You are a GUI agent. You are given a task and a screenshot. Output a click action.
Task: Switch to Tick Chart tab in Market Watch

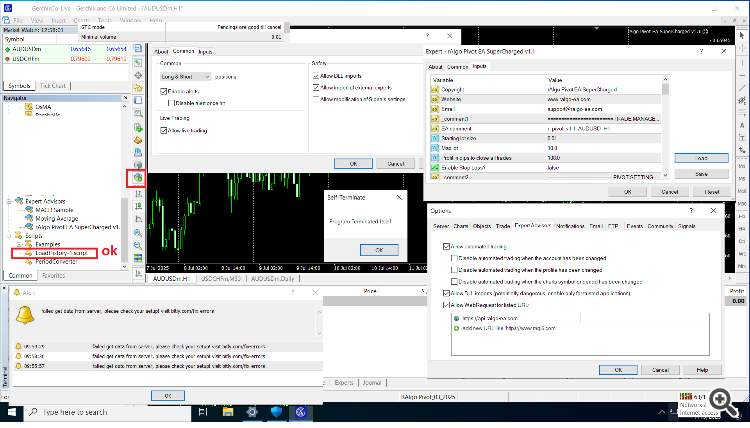tap(53, 86)
